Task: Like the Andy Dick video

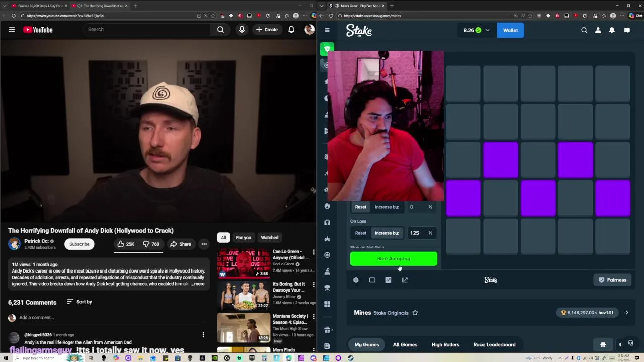Action: click(x=125, y=244)
